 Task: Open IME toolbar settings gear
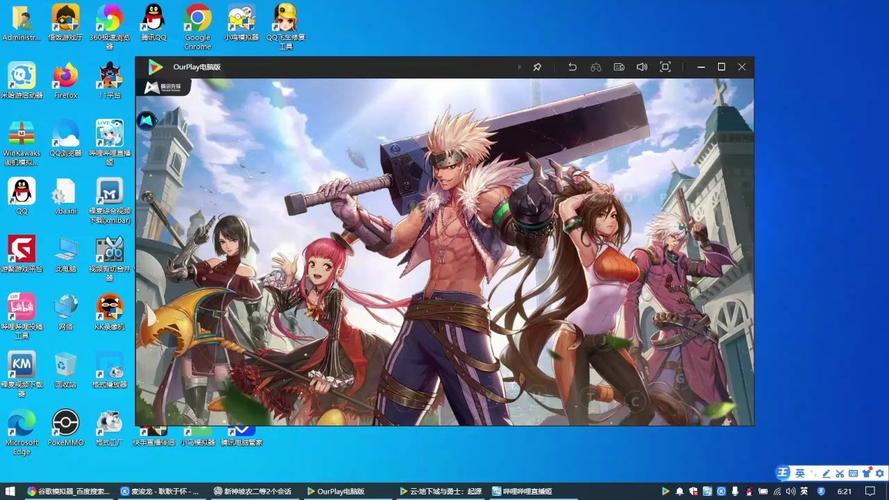point(879,473)
